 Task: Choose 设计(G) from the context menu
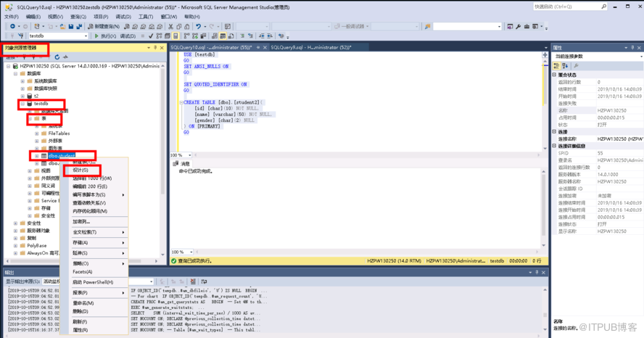[x=80, y=170]
